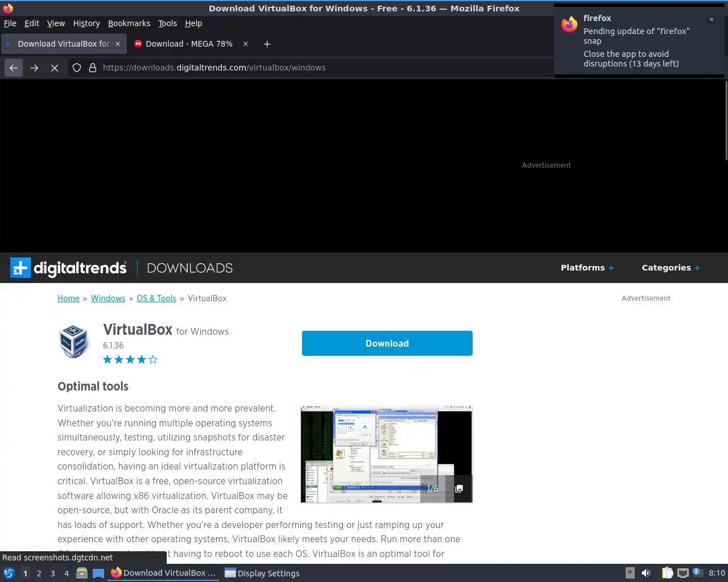Screen dimensions: 728x582
Task: Switch to the Download VirtualBox tab
Action: point(63,44)
